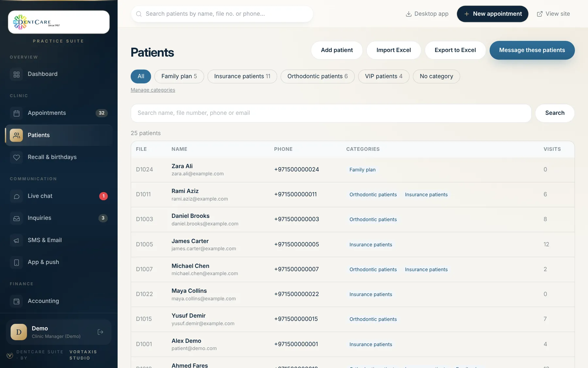Click Maya Collins' Insurance patients tag

[x=370, y=294]
